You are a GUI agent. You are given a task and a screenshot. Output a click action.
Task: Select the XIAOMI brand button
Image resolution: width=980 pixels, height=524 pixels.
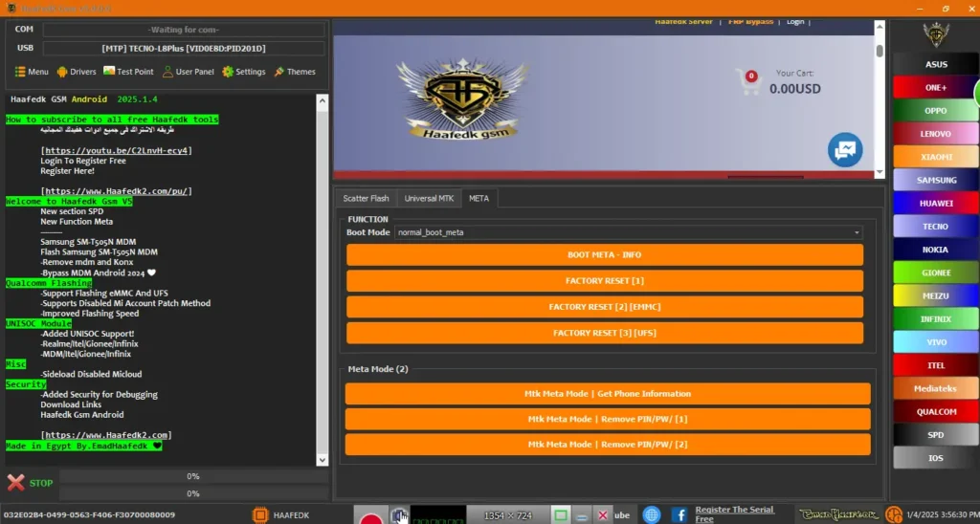click(x=936, y=157)
